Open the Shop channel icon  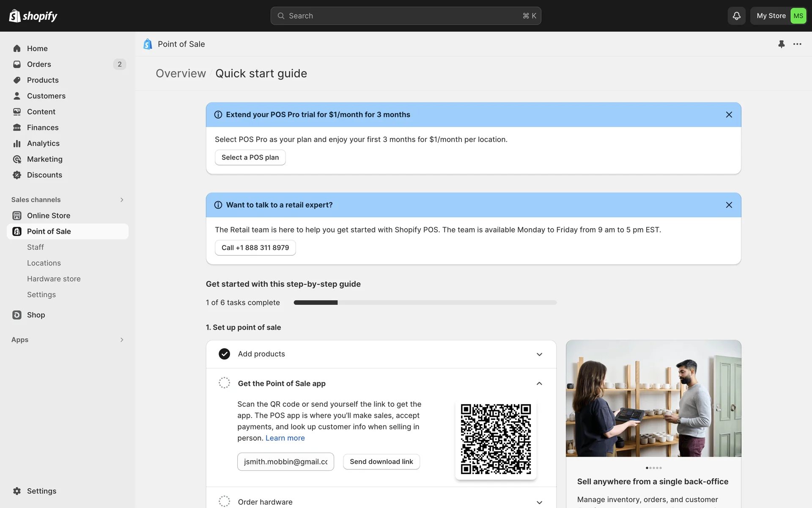(x=17, y=315)
